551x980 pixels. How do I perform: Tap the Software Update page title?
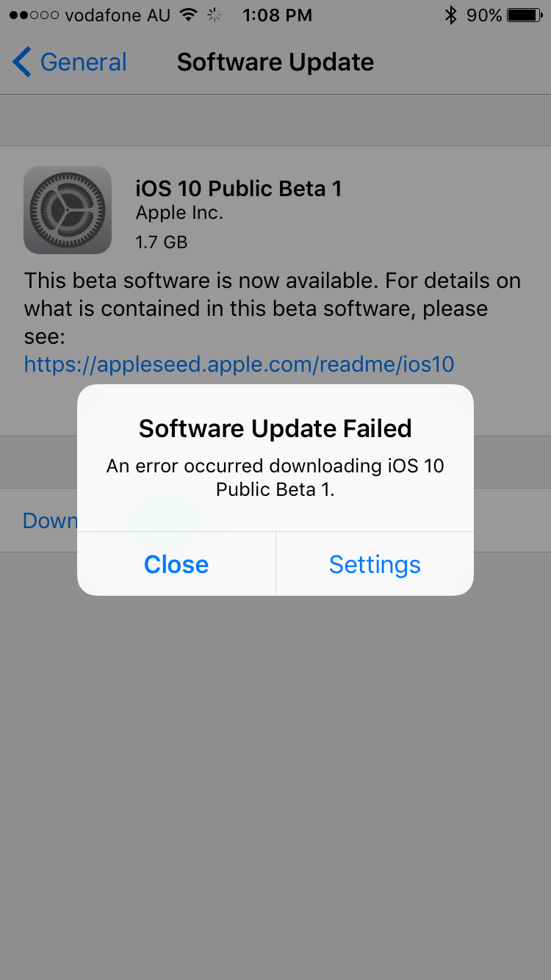coord(275,62)
